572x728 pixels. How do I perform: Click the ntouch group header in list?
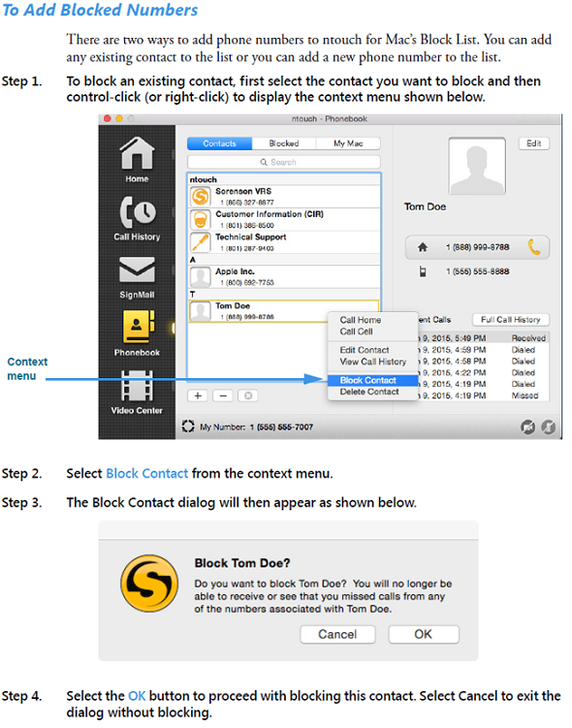pyautogui.click(x=284, y=179)
